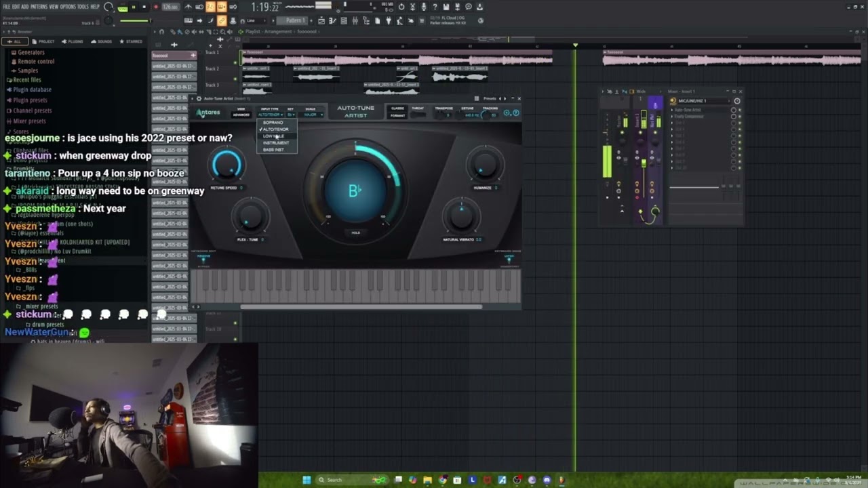868x488 pixels.
Task: Open the Plugin presets folder in browser
Action: [29, 100]
